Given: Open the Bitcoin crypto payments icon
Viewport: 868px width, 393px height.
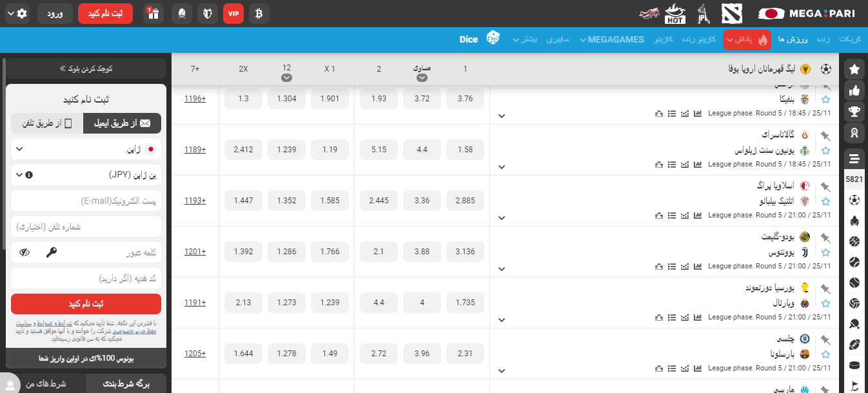Looking at the screenshot, I should (x=259, y=14).
